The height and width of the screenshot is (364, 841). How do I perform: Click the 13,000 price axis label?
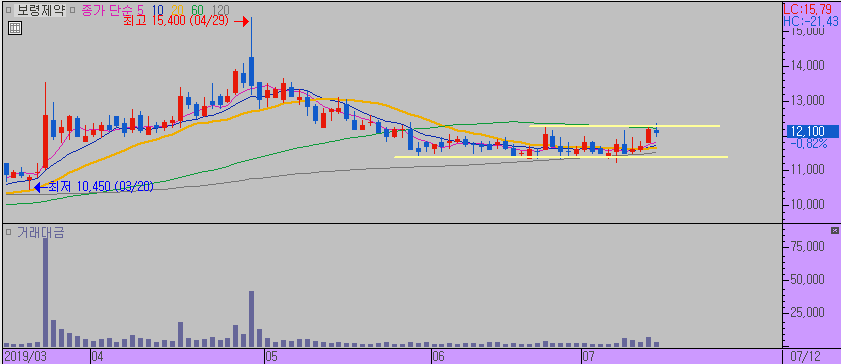click(807, 100)
